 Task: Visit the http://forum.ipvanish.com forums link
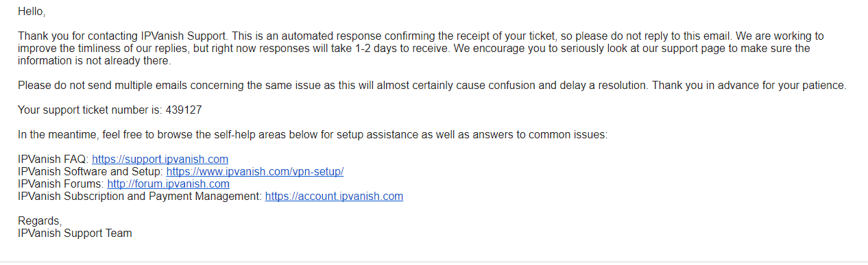(168, 184)
